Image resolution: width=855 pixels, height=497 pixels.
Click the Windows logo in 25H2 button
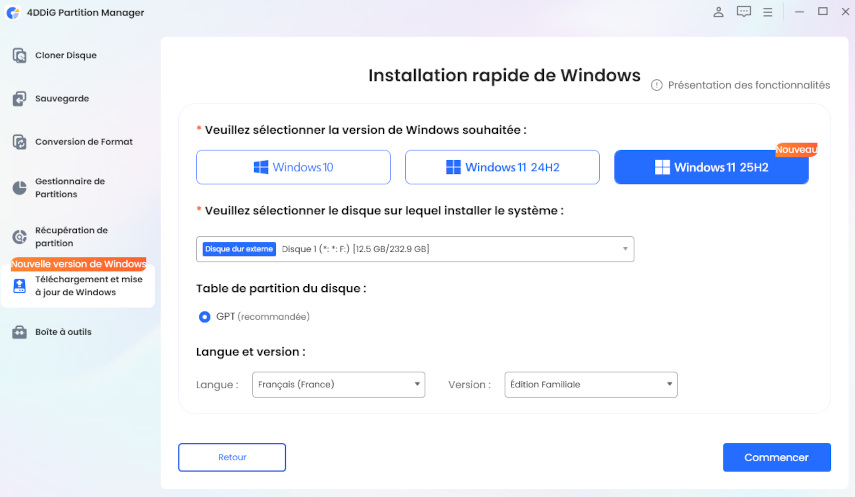tap(662, 167)
